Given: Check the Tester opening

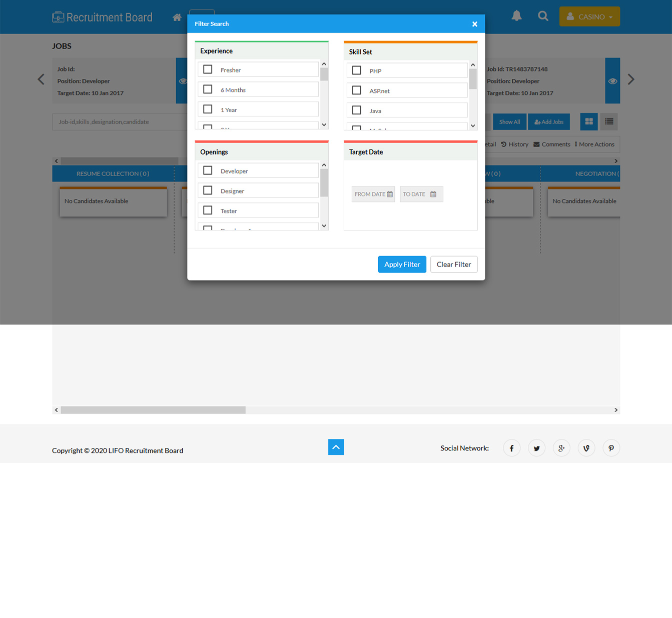Looking at the screenshot, I should click(x=208, y=210).
